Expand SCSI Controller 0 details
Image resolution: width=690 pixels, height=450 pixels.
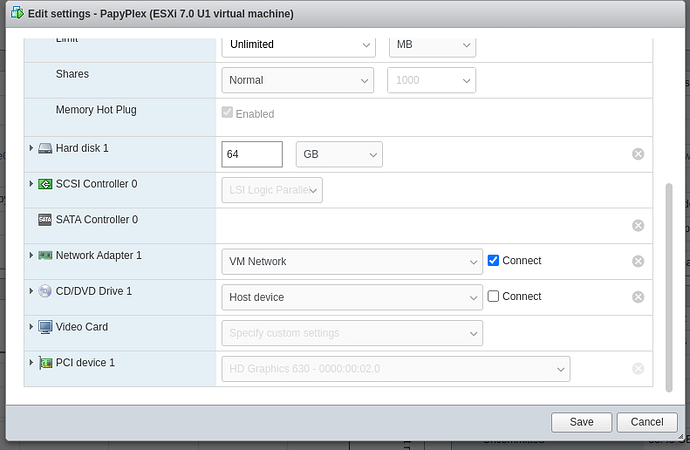click(x=31, y=183)
